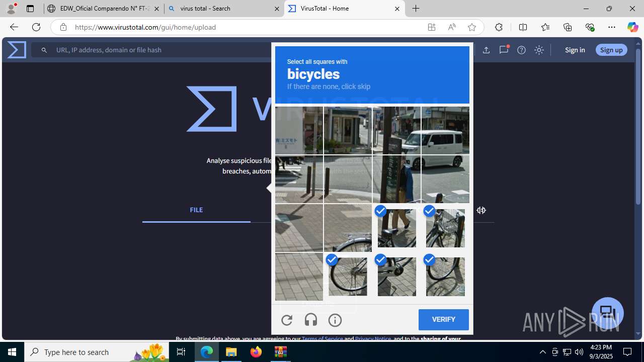Select the storefront sign captcha tile
This screenshot has width=644, height=362.
point(299,130)
